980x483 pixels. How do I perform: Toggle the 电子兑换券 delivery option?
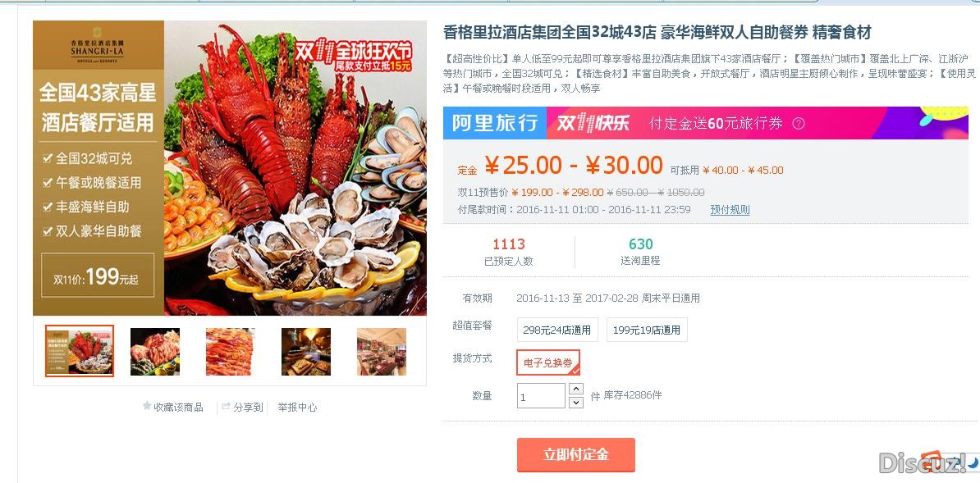[548, 362]
